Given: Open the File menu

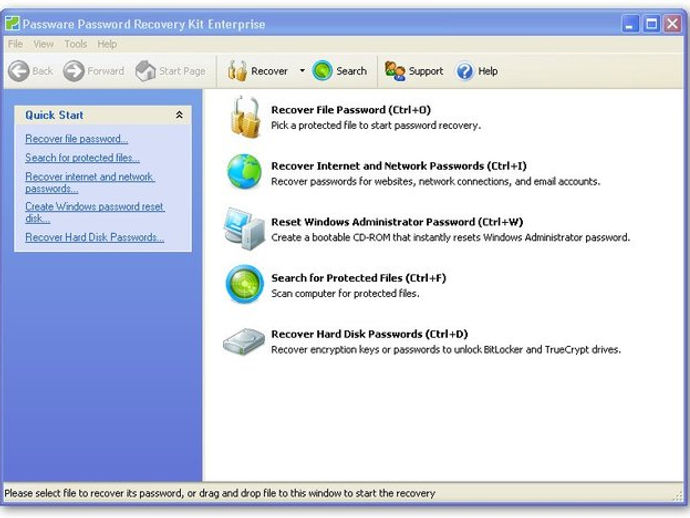Looking at the screenshot, I should 15,44.
